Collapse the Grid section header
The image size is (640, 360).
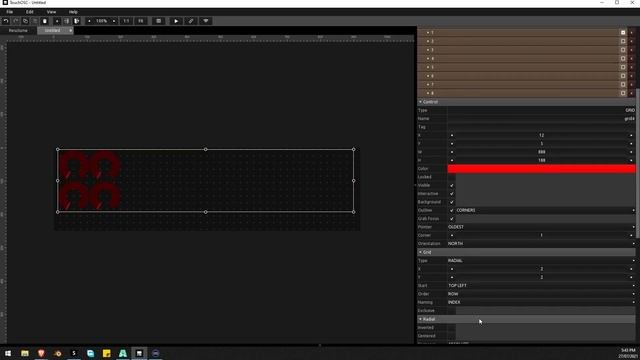[x=527, y=252]
